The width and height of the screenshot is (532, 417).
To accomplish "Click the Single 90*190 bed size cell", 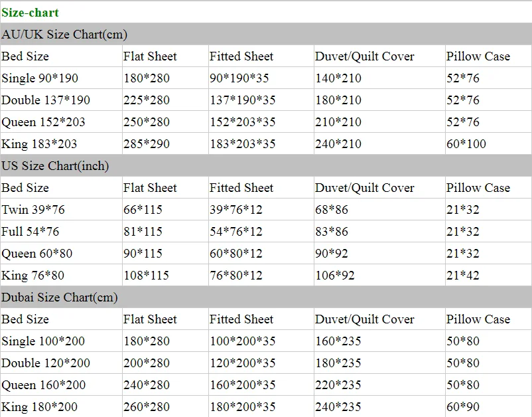I will tap(40, 78).
